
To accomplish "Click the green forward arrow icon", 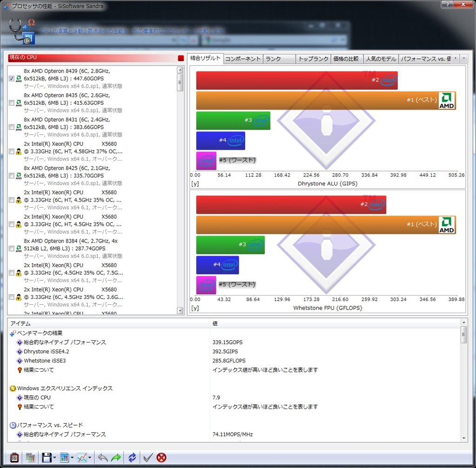I will 116,458.
